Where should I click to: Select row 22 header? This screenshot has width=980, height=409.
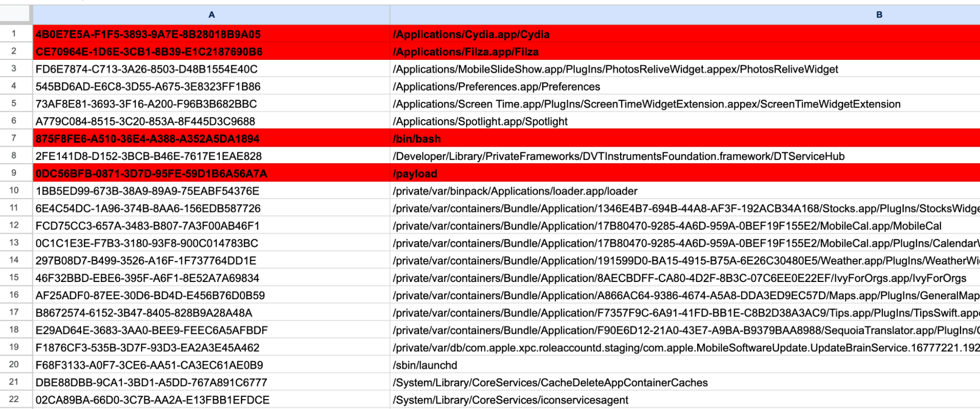(14, 400)
